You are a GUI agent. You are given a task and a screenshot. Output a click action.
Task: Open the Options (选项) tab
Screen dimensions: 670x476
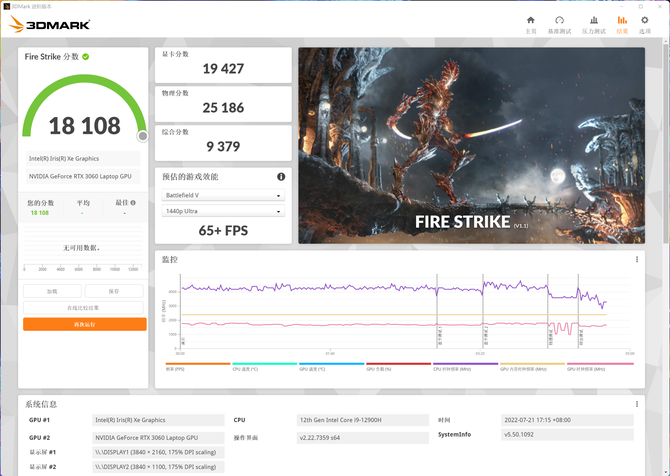point(647,24)
